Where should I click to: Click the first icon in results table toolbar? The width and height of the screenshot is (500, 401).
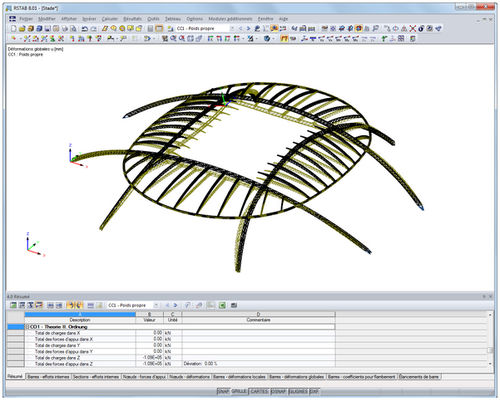[13, 305]
